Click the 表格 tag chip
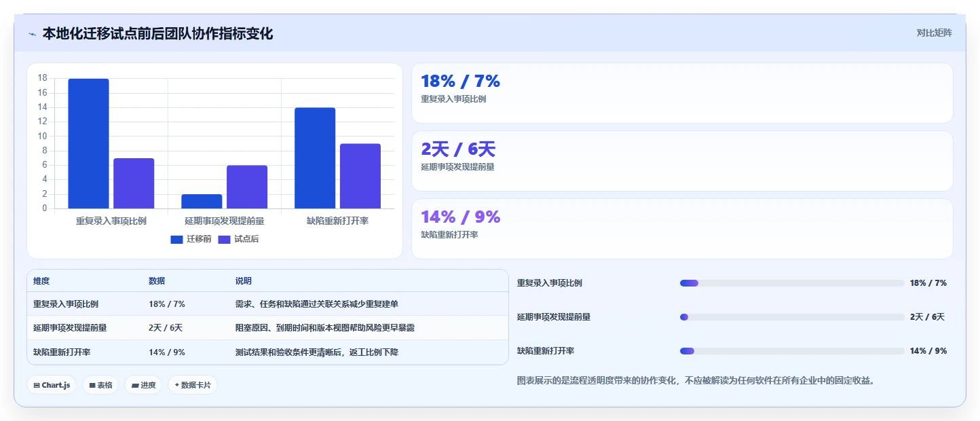This screenshot has width=980, height=421. tap(100, 385)
